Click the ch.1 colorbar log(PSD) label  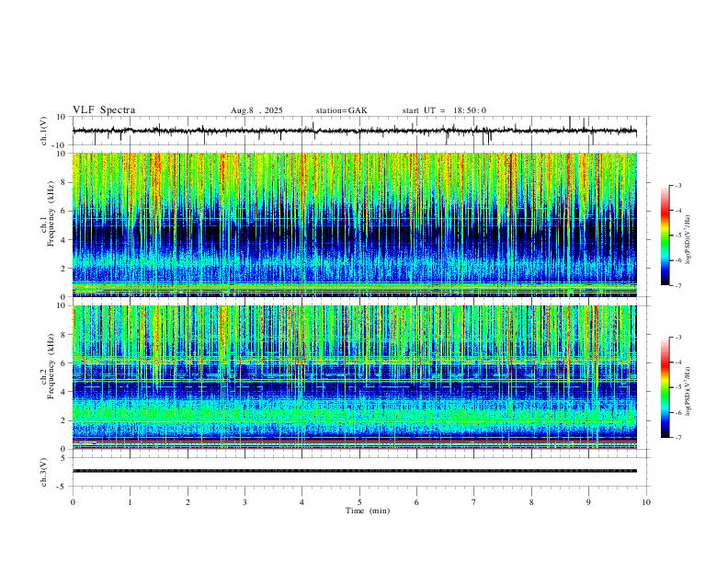tap(688, 240)
